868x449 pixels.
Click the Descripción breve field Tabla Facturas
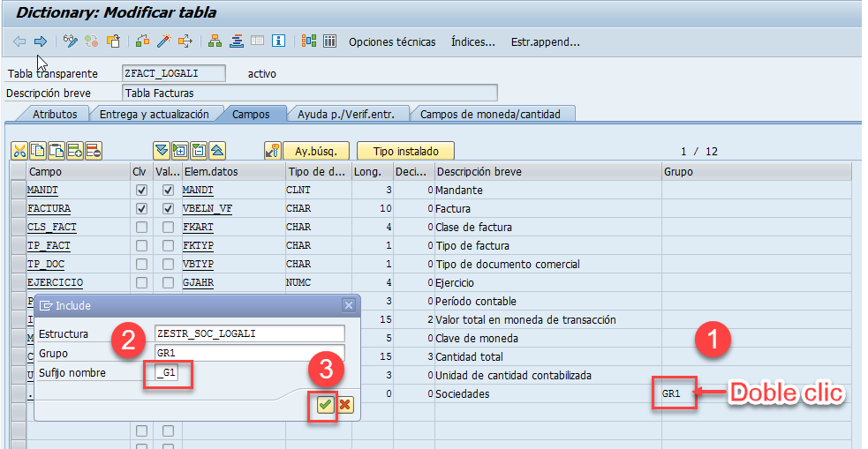tap(309, 93)
